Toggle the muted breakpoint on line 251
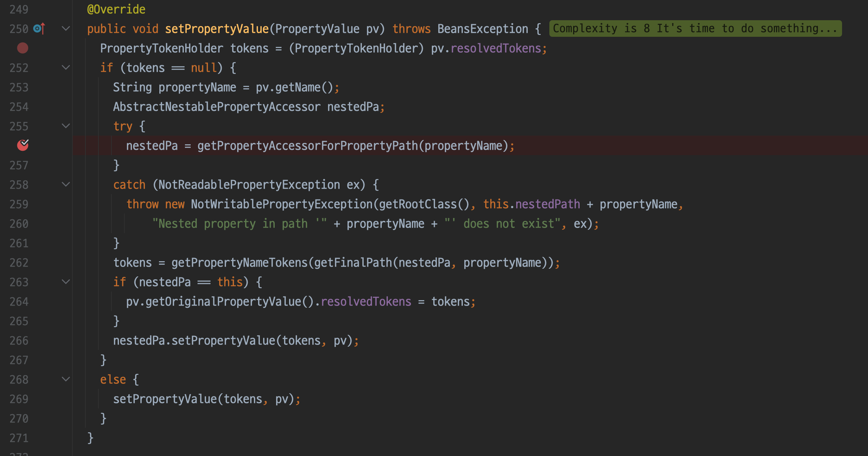868x456 pixels. [22, 48]
